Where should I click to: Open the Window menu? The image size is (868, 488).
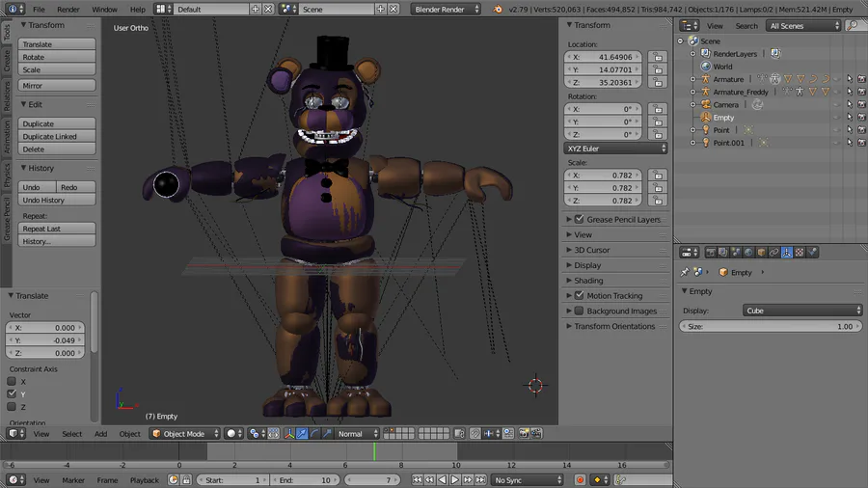click(x=104, y=10)
